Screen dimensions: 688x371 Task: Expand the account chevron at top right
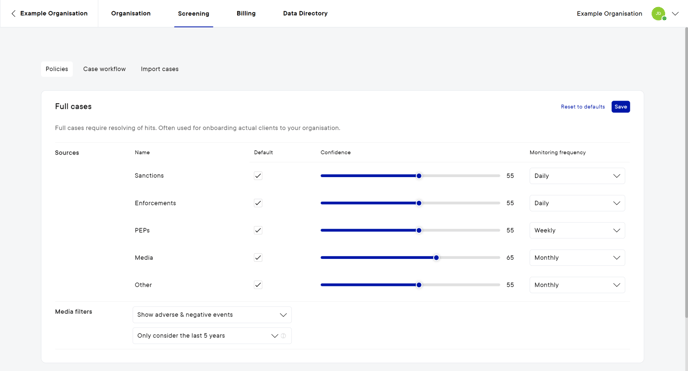(x=675, y=14)
